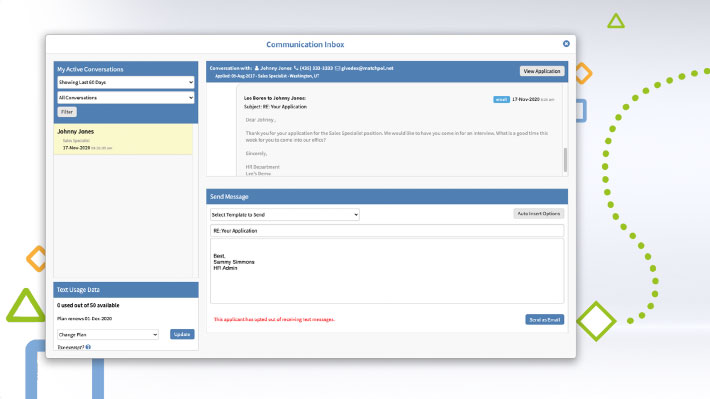Click the phone icon in conversation header
This screenshot has width=710, height=399.
pos(296,68)
